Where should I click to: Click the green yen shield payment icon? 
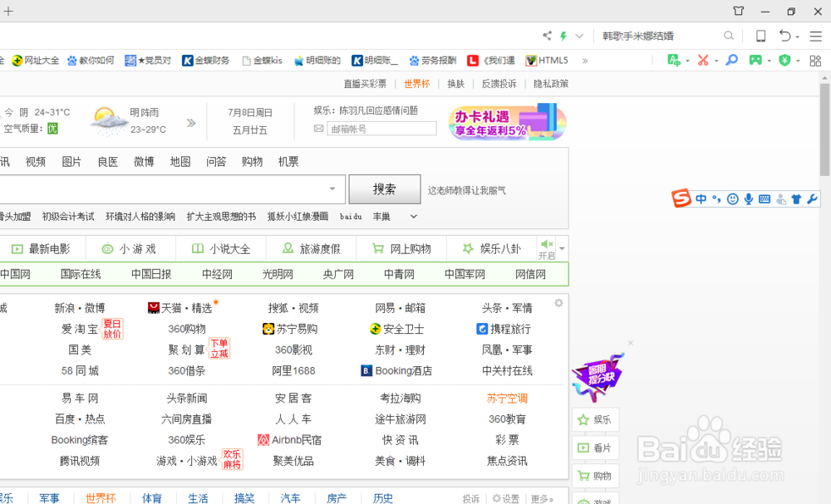click(x=785, y=61)
